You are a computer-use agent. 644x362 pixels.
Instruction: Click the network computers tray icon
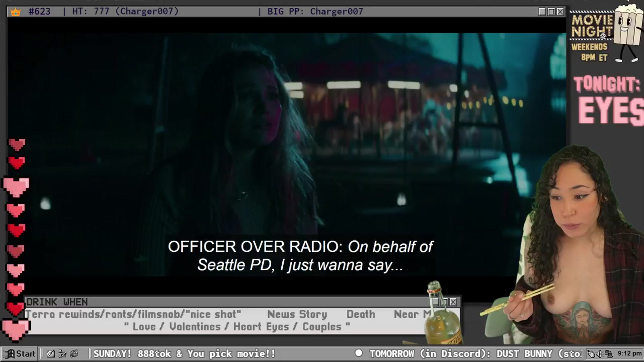(609, 354)
